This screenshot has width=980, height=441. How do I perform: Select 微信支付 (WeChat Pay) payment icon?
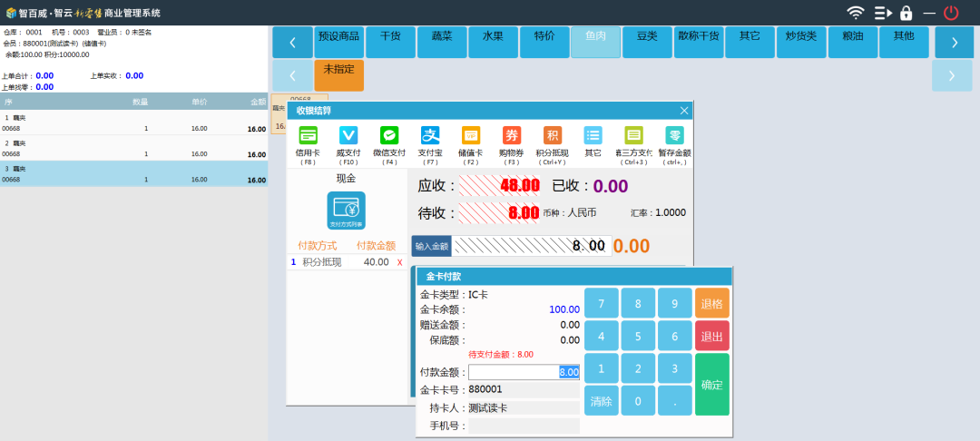pos(389,136)
